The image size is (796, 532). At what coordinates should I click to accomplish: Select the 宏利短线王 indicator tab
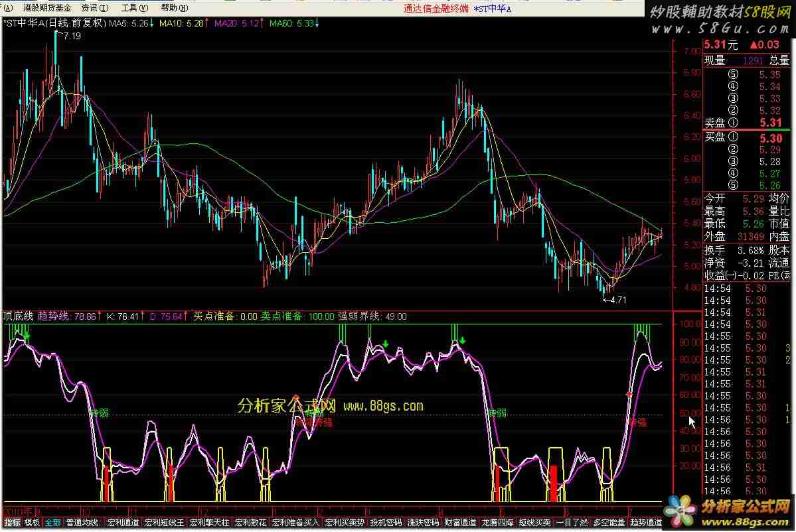tap(164, 523)
